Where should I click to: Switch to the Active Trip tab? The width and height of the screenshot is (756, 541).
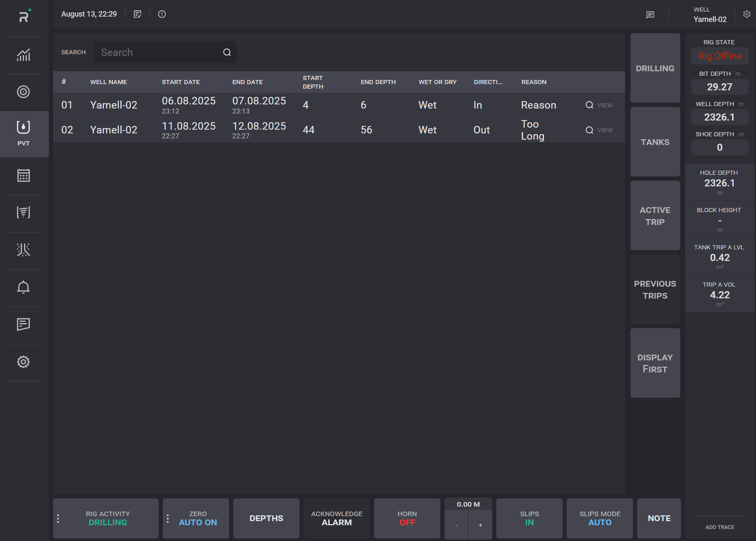tap(655, 216)
